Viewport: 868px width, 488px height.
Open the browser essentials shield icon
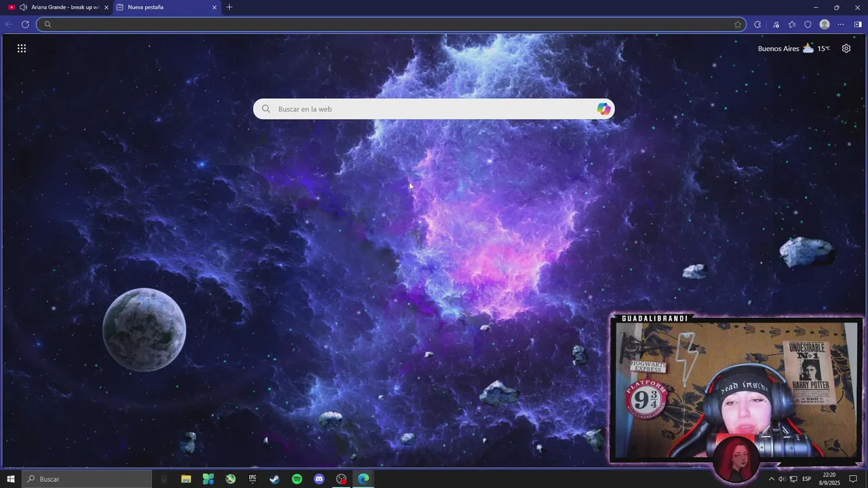[808, 24]
